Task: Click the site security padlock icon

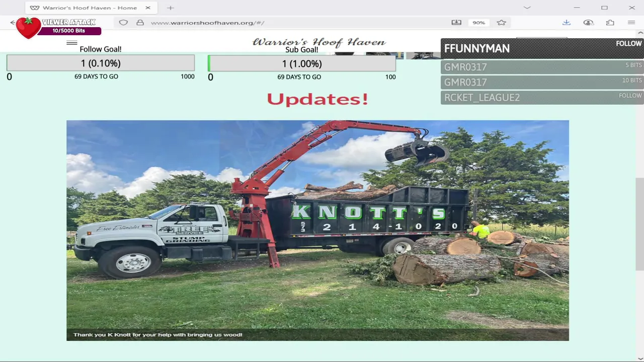Action: (x=140, y=23)
